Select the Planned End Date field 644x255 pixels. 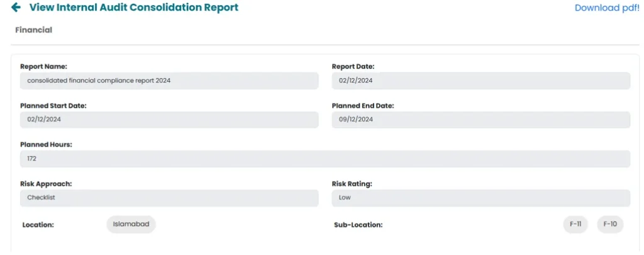tap(480, 120)
